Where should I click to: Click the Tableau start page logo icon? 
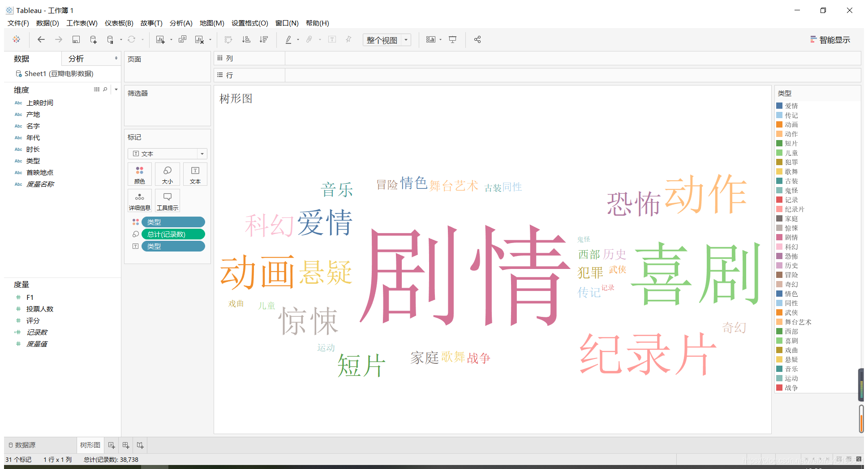point(17,39)
